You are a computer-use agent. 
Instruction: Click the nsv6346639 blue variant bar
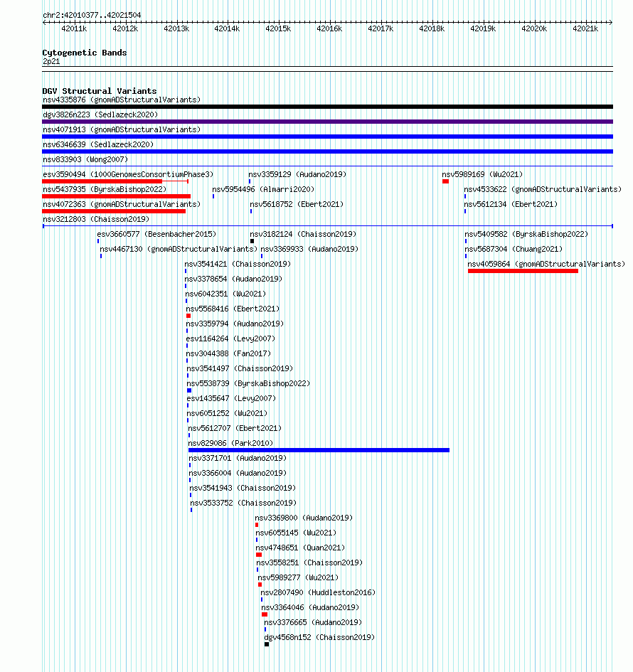(327, 151)
